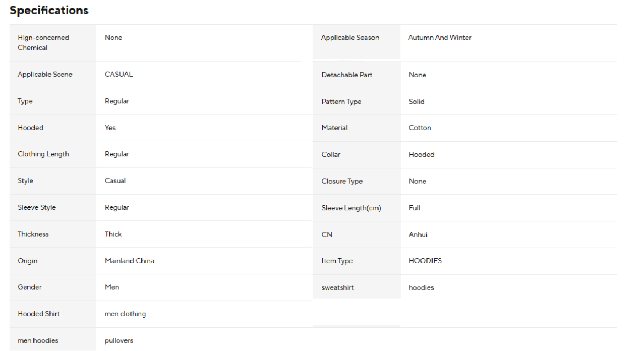The height and width of the screenshot is (351, 644).
Task: Select the Autumn And Winter value
Action: click(x=440, y=38)
